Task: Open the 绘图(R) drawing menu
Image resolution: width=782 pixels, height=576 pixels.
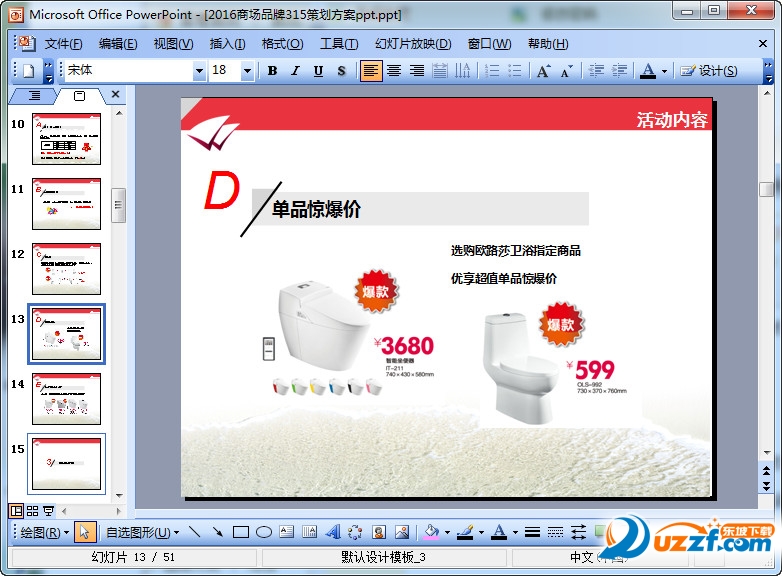Action: pyautogui.click(x=44, y=533)
